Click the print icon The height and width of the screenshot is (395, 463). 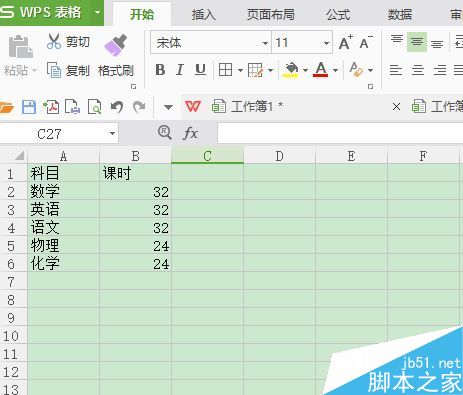click(x=72, y=107)
